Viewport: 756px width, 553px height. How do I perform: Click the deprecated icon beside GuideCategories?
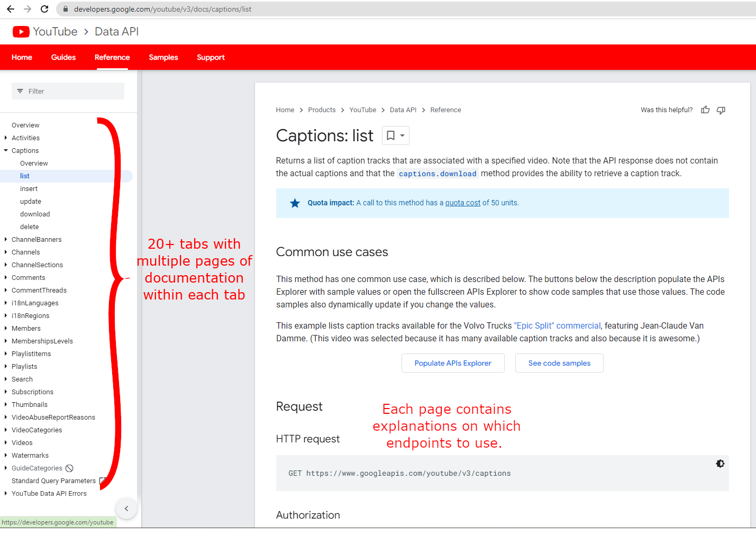tap(69, 468)
